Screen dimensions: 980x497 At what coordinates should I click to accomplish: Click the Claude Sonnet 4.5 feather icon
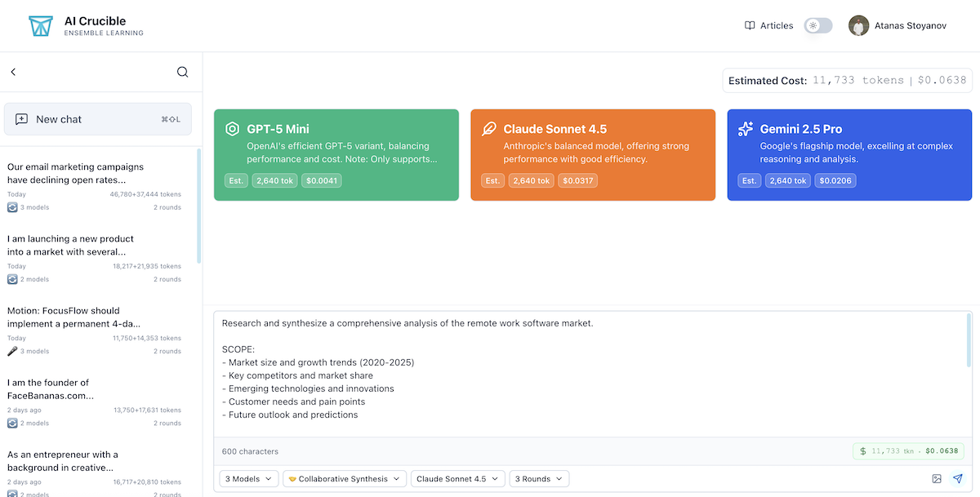pos(489,129)
